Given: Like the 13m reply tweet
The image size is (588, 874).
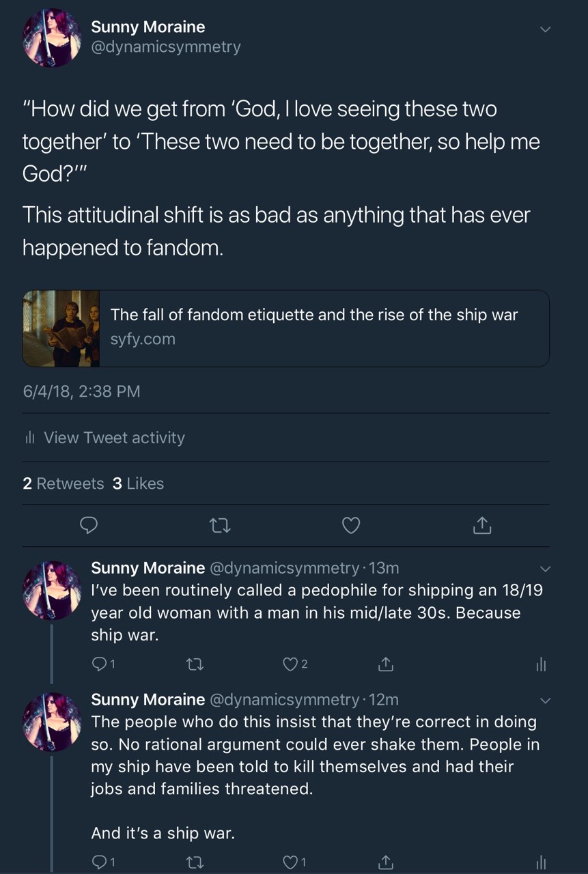Looking at the screenshot, I should (x=290, y=664).
